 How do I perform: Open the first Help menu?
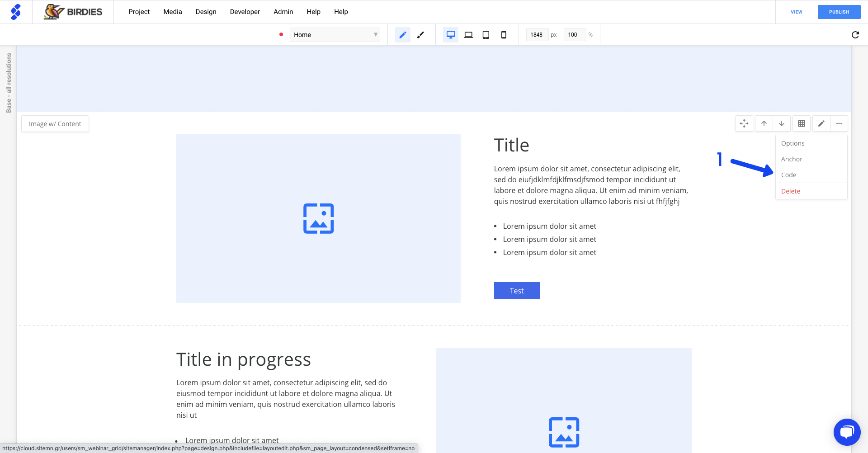314,12
